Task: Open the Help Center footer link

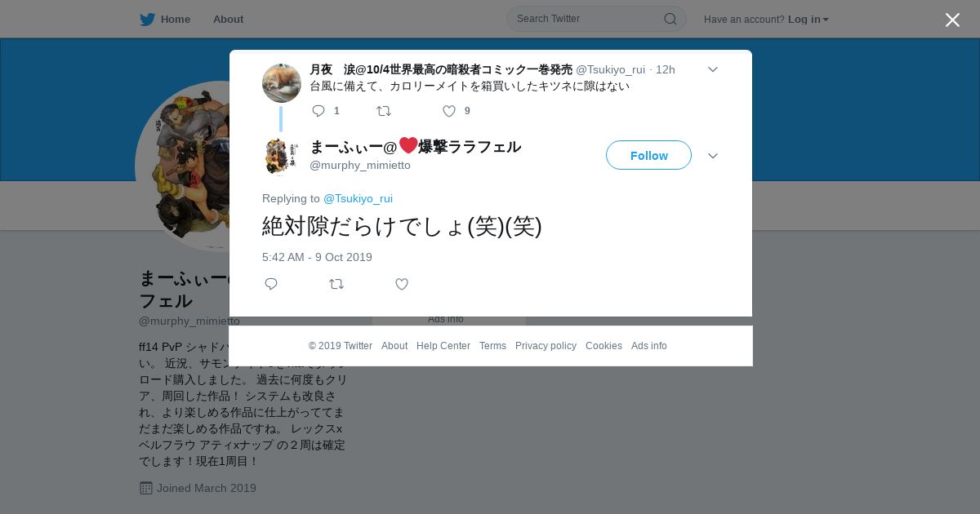Action: tap(443, 346)
